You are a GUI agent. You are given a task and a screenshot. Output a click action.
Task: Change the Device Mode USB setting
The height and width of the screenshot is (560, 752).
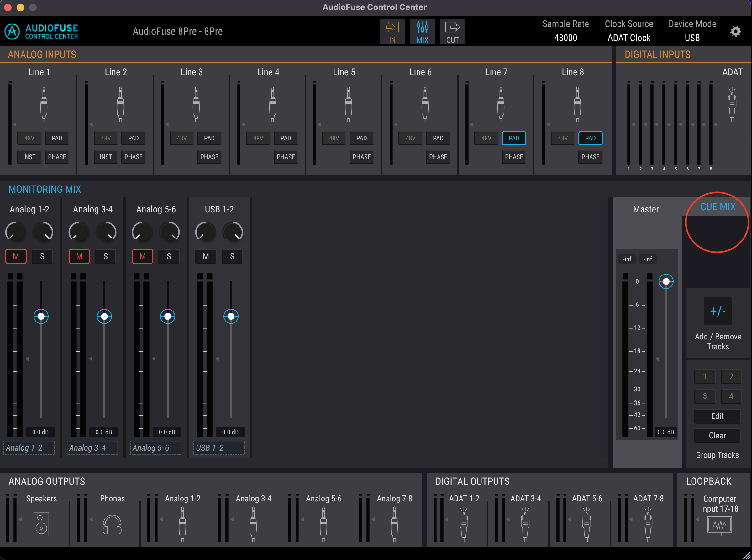point(692,38)
